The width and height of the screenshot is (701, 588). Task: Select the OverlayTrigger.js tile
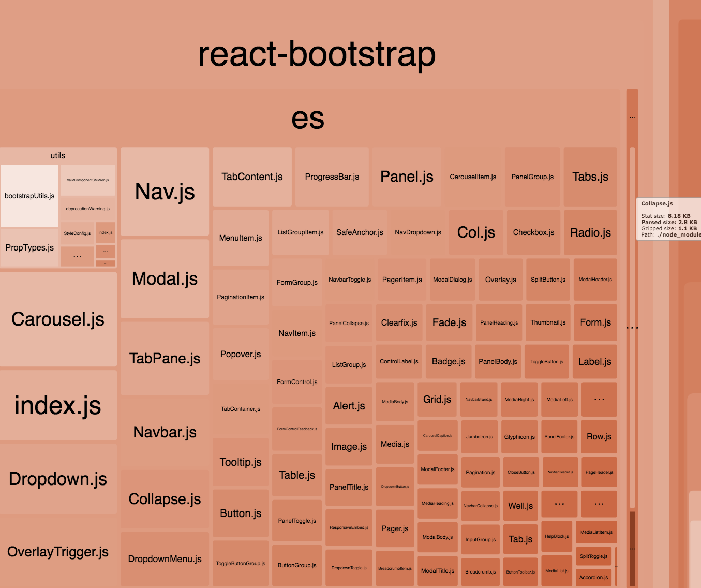(x=58, y=552)
